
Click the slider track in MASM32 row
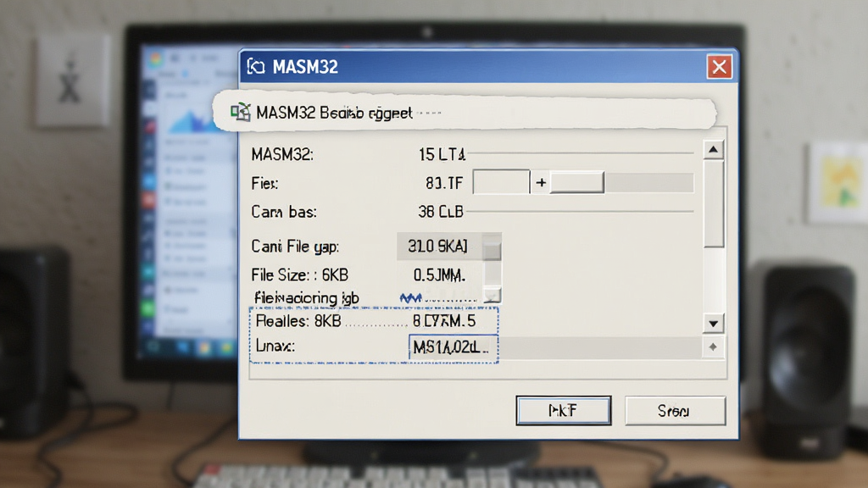[580, 152]
